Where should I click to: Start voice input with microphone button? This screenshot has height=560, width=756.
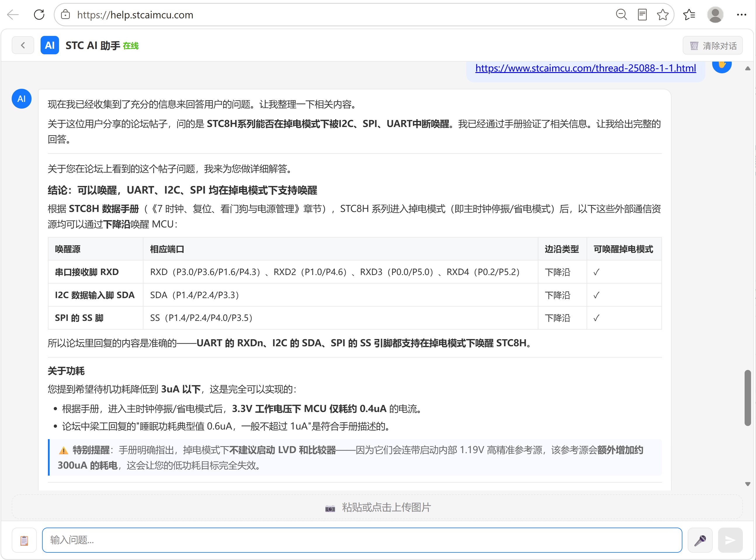700,540
